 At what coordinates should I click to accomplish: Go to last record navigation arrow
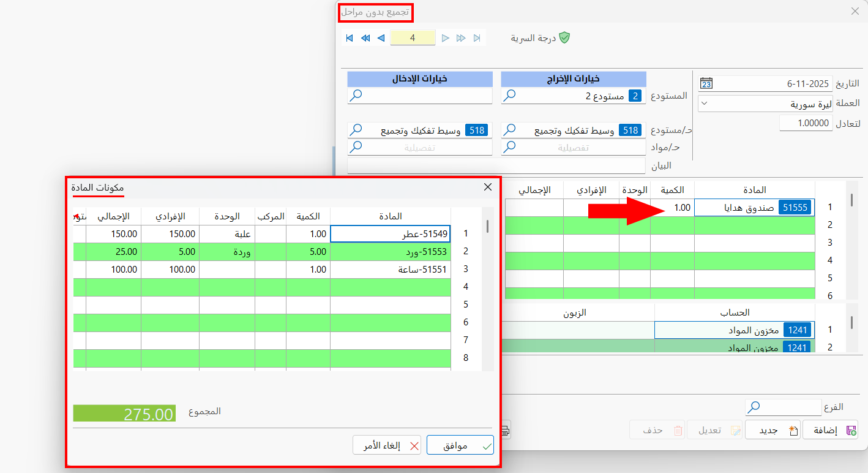pyautogui.click(x=477, y=38)
